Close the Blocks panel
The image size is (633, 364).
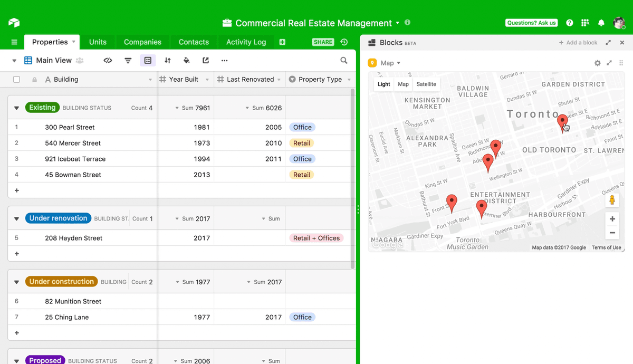[x=622, y=43]
